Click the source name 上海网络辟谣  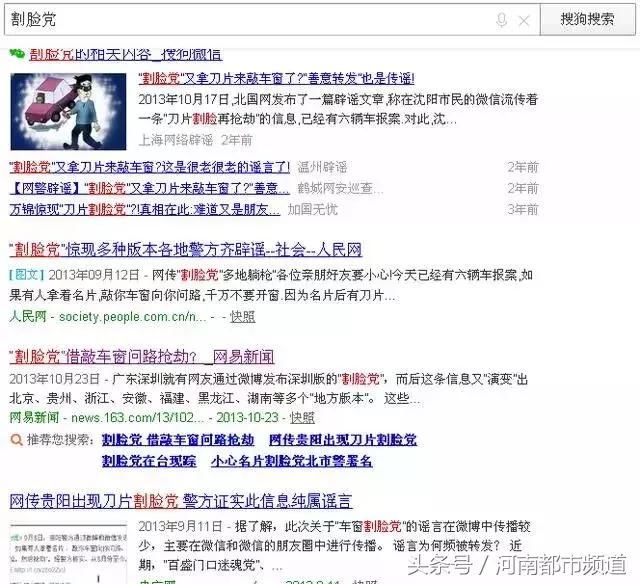click(x=176, y=140)
